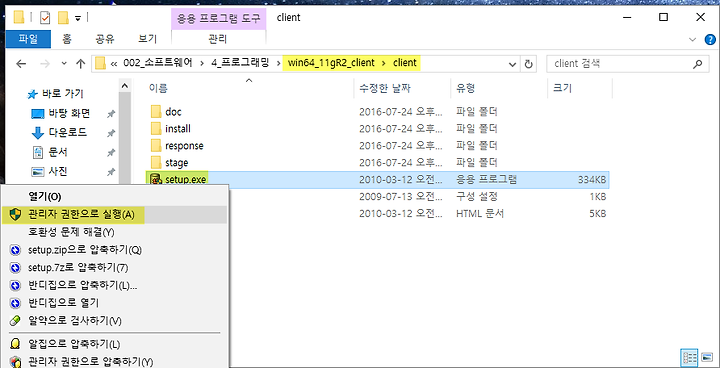Refresh the current folder view
The width and height of the screenshot is (720, 368).
point(529,64)
